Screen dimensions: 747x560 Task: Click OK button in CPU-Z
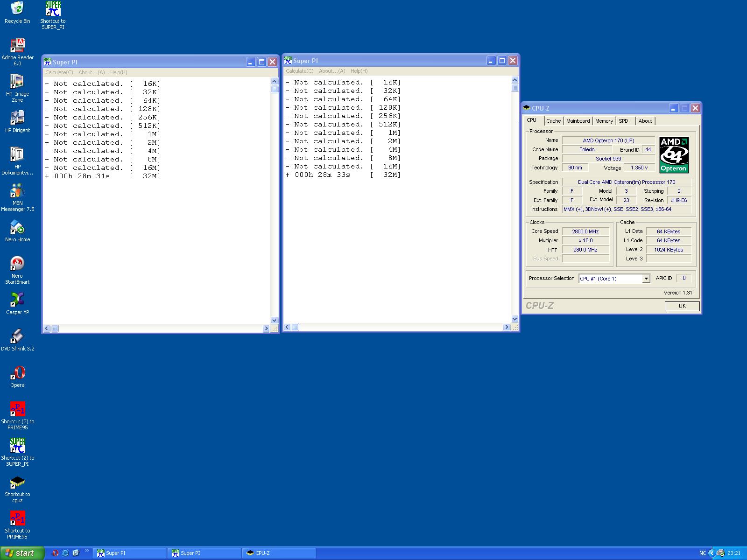[x=682, y=306]
